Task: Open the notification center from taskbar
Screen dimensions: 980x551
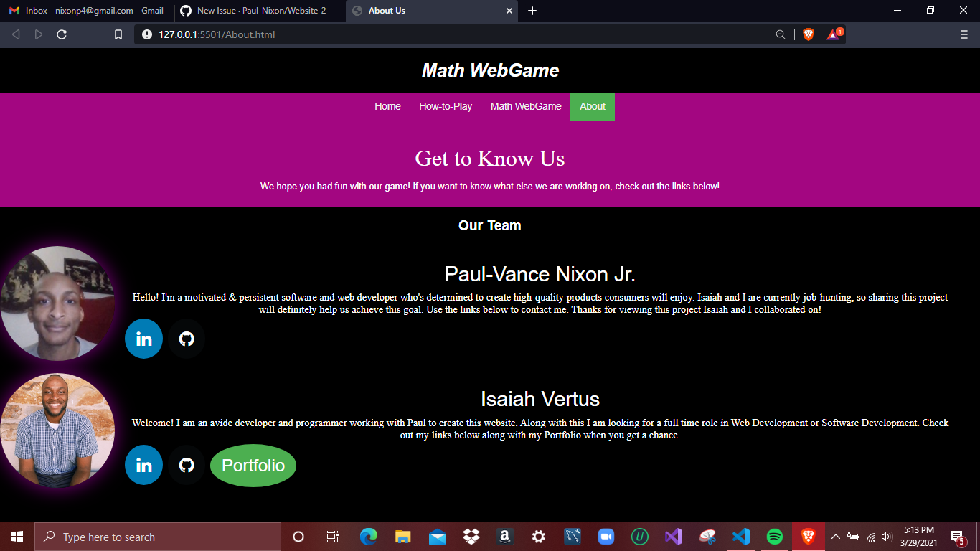Action: (x=956, y=536)
